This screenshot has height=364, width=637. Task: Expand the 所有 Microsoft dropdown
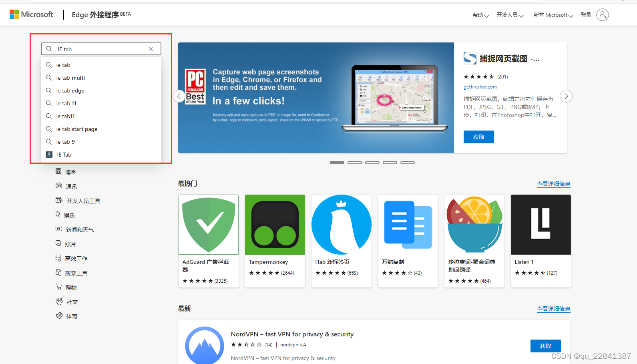pyautogui.click(x=553, y=15)
